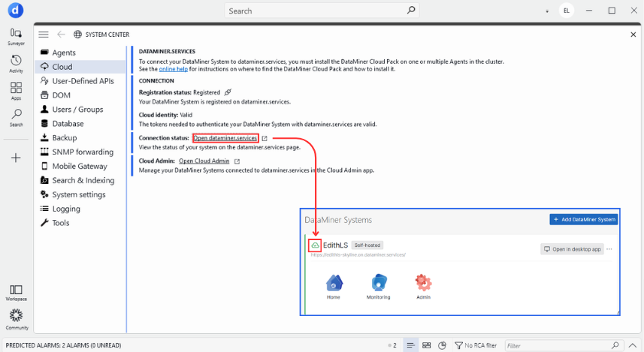Open the Surveyor sidebar panel
This screenshot has width=644, height=352.
[x=16, y=36]
